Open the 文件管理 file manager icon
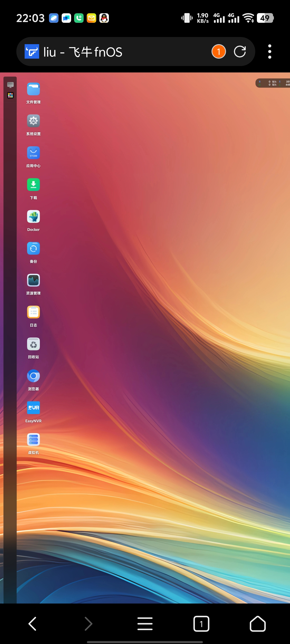290x644 pixels. point(33,89)
